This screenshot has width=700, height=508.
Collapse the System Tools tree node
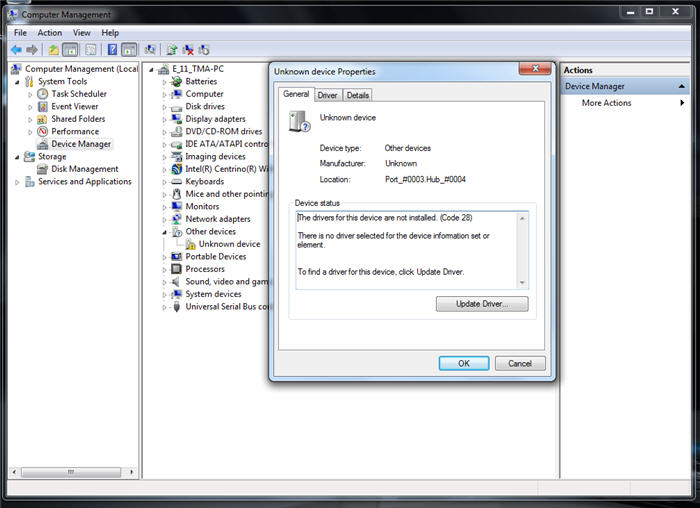(x=17, y=82)
